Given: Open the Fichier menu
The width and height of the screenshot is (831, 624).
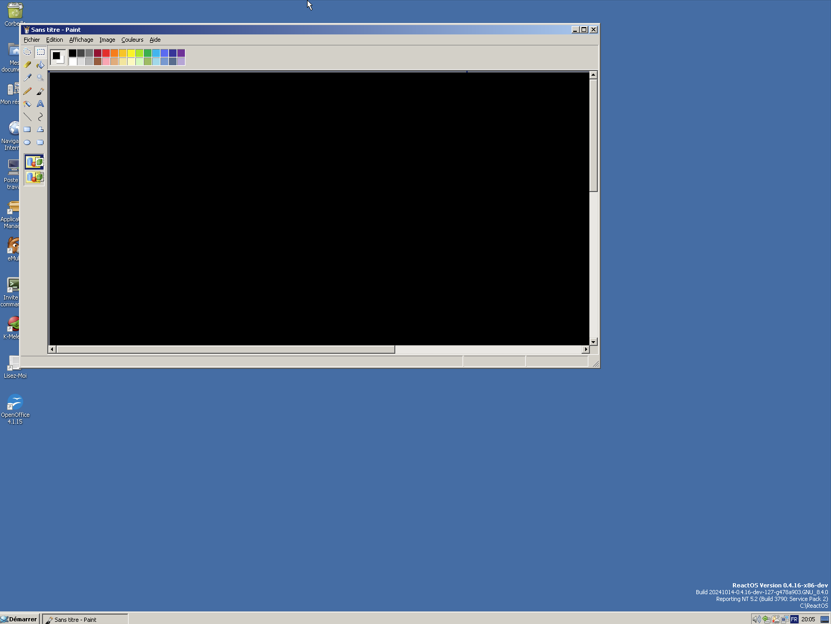Looking at the screenshot, I should [x=31, y=40].
